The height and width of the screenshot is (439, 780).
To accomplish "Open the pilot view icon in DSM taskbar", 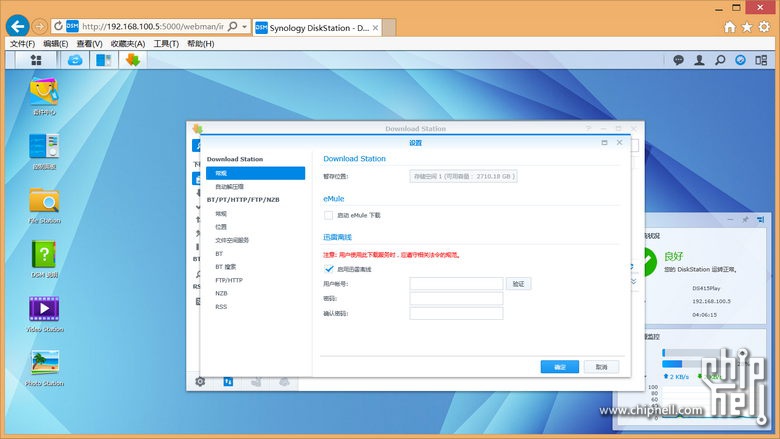I will pos(761,60).
